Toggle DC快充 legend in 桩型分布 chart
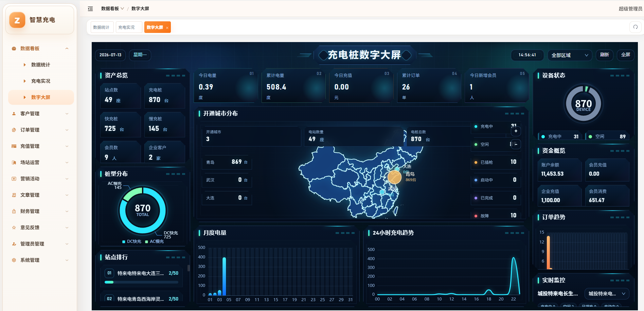The image size is (644, 311). (132, 241)
